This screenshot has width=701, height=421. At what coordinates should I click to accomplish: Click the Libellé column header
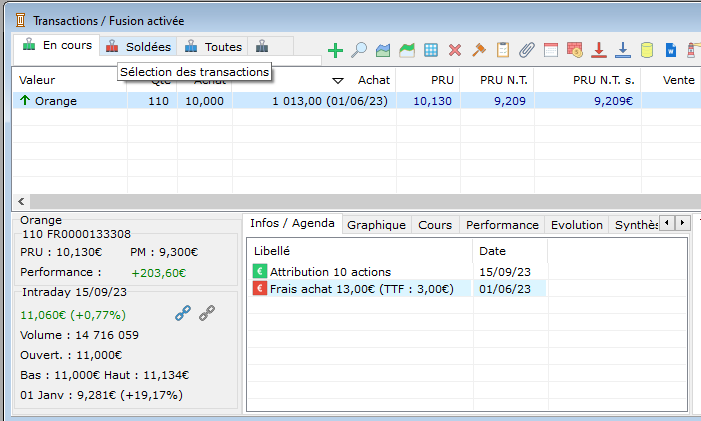[360, 251]
